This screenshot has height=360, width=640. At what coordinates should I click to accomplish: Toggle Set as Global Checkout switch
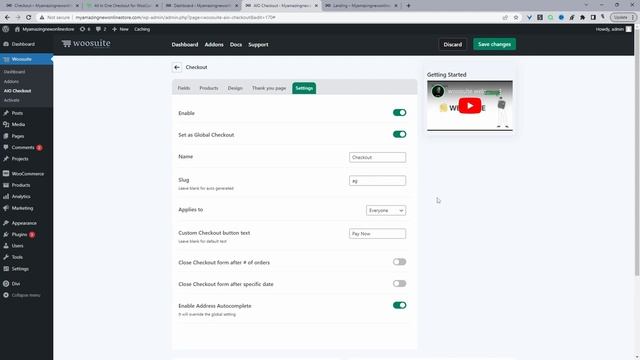pos(399,134)
